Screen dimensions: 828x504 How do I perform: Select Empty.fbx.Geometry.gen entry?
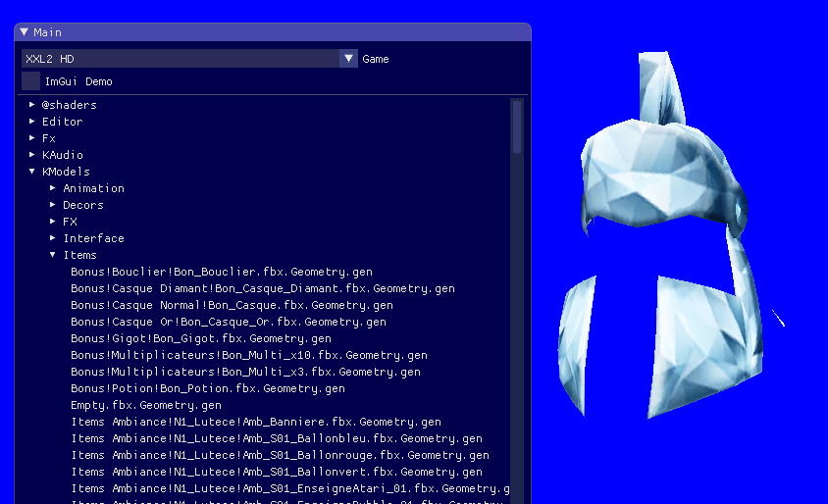pos(146,405)
